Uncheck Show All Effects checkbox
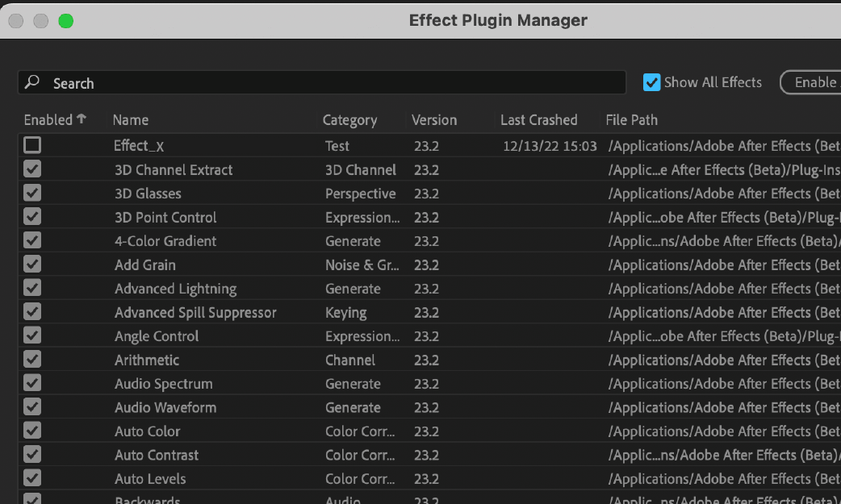Viewport: 841px width, 504px height. [651, 82]
